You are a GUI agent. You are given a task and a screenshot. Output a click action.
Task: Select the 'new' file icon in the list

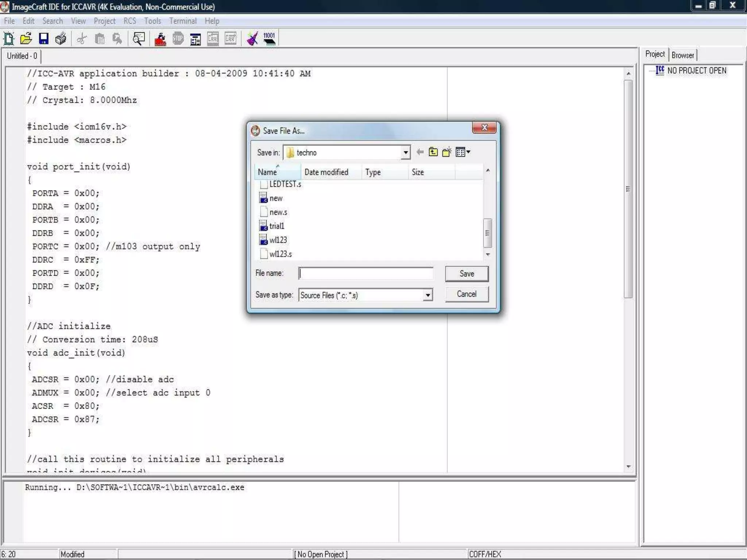(263, 198)
